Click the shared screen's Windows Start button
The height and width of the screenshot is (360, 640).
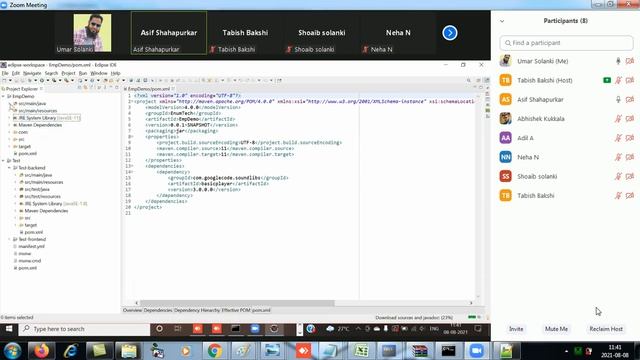tap(9, 329)
